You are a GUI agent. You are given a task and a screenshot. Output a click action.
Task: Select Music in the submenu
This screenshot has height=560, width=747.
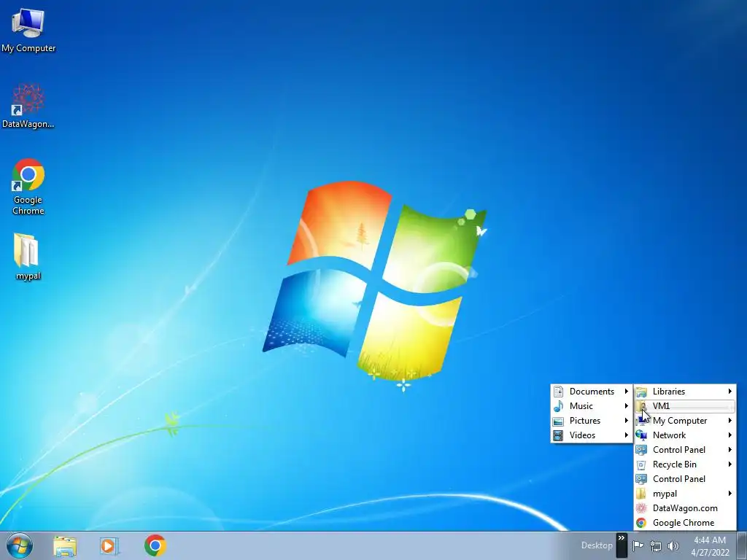(591, 406)
